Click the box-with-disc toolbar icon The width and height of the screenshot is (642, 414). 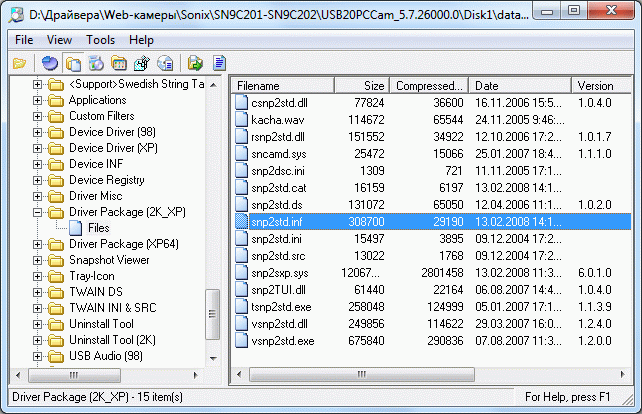(96, 63)
